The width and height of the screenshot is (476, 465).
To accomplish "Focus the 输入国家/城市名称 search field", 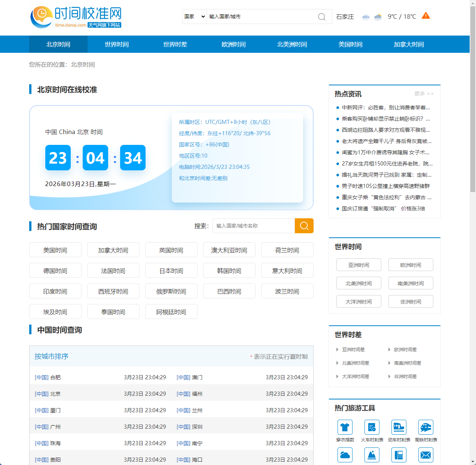I will coord(253,226).
